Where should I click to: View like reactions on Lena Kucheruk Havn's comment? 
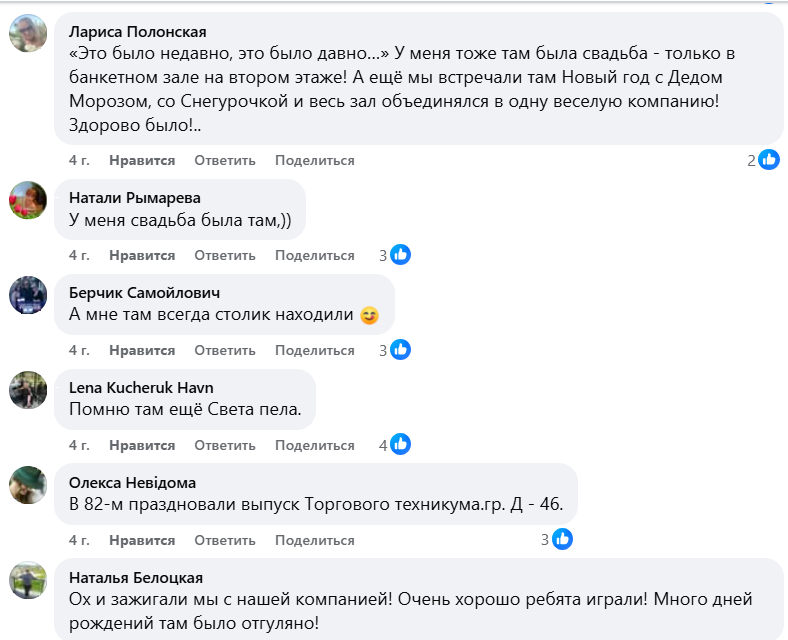(400, 445)
